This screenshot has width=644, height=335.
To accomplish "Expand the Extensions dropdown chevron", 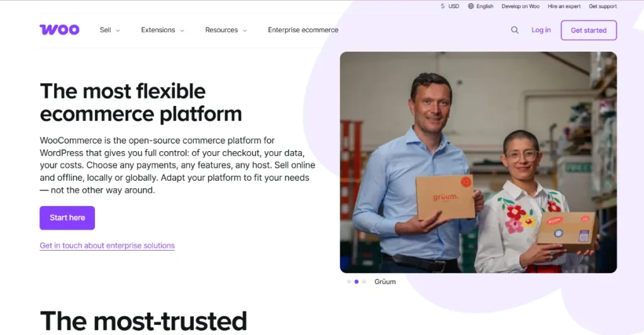I will (182, 30).
